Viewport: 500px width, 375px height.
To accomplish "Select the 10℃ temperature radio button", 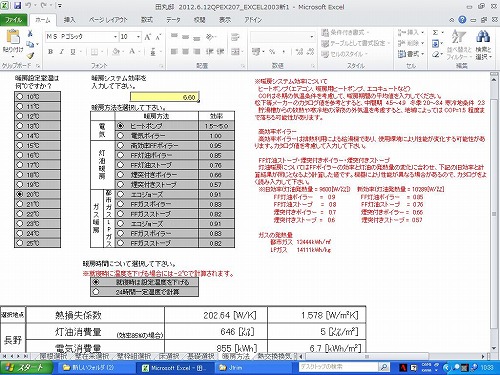I will click(20, 97).
